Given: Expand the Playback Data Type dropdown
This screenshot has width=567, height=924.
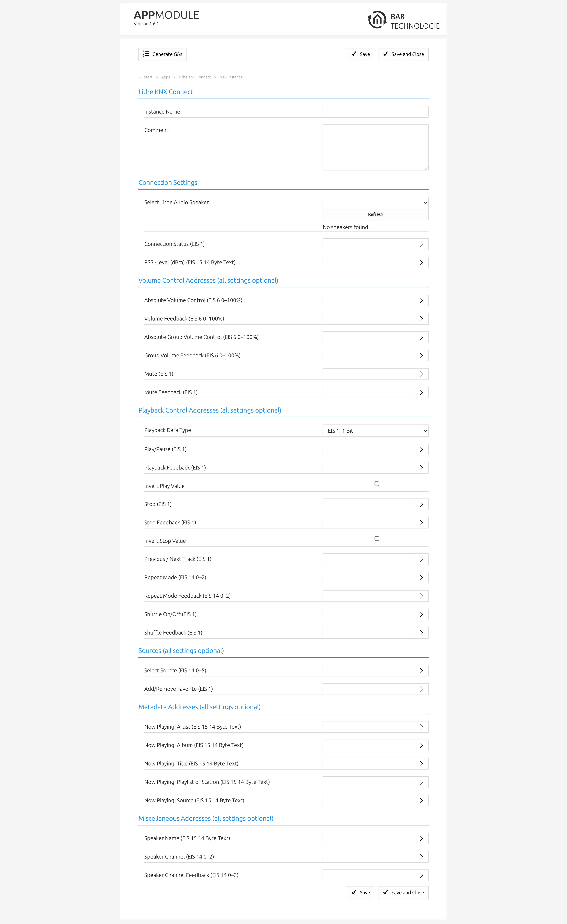Looking at the screenshot, I should pyautogui.click(x=375, y=430).
